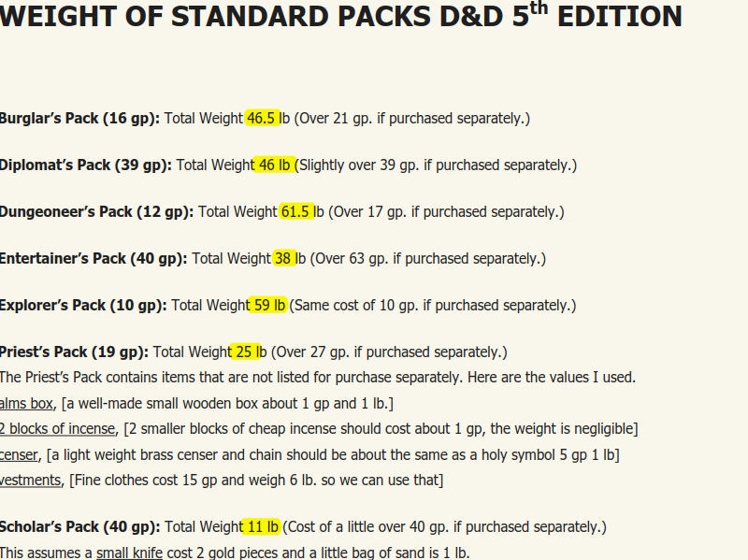Click the highlighted 11 lb weight
This screenshot has height=560, width=748.
[x=262, y=527]
